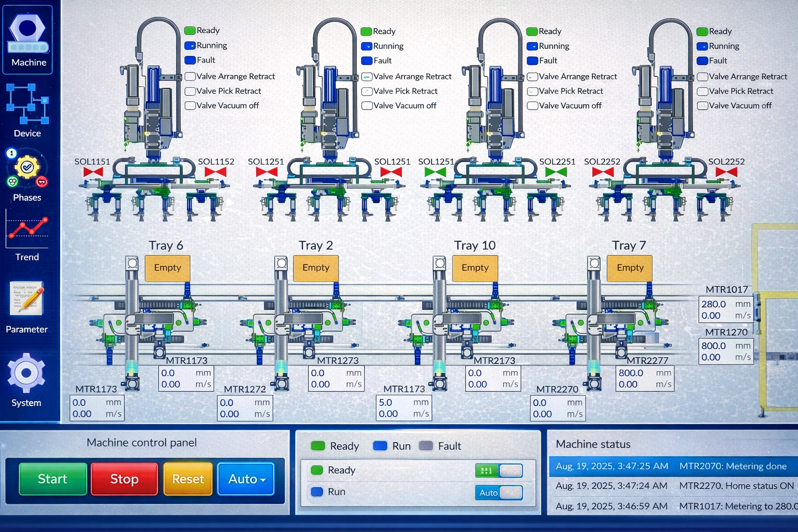Viewport: 798px width, 532px height.
Task: Check first robot's Valve Arrange Retract box
Action: pos(190,76)
